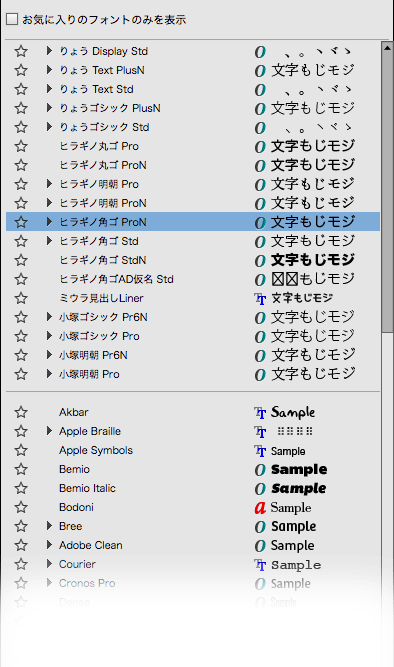Screen dimensions: 394x667
Task: Click the Bodoni Sample preview text
Action: coord(291,507)
